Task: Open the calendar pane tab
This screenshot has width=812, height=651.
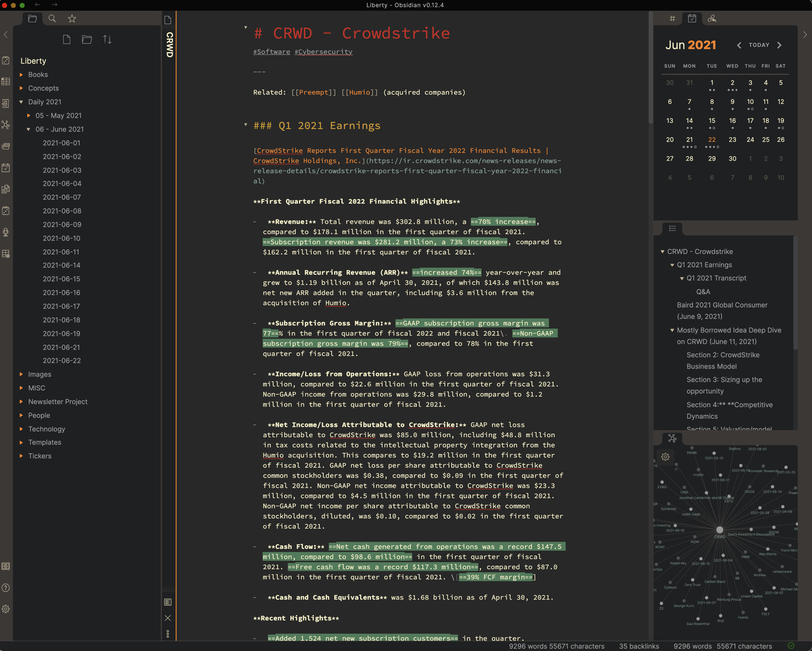Action: click(x=692, y=19)
